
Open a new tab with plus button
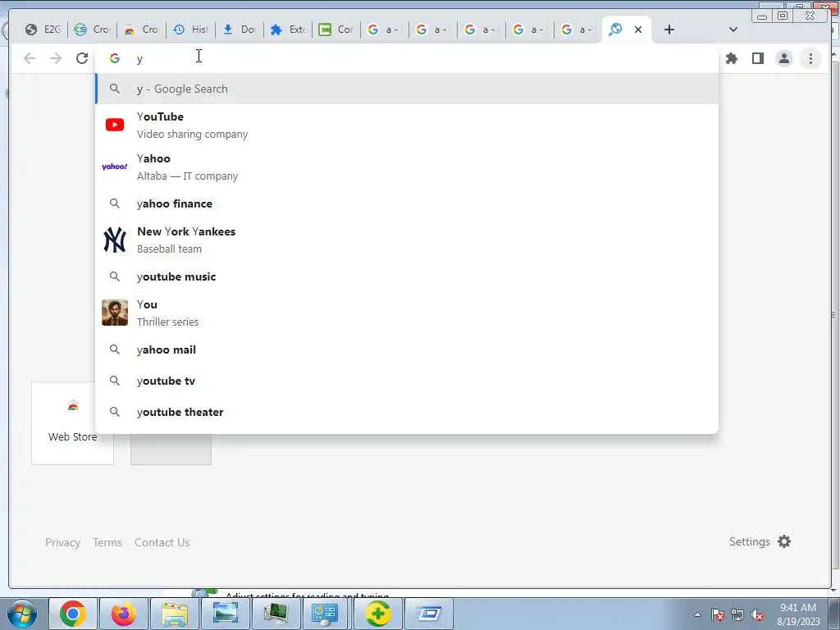(669, 30)
